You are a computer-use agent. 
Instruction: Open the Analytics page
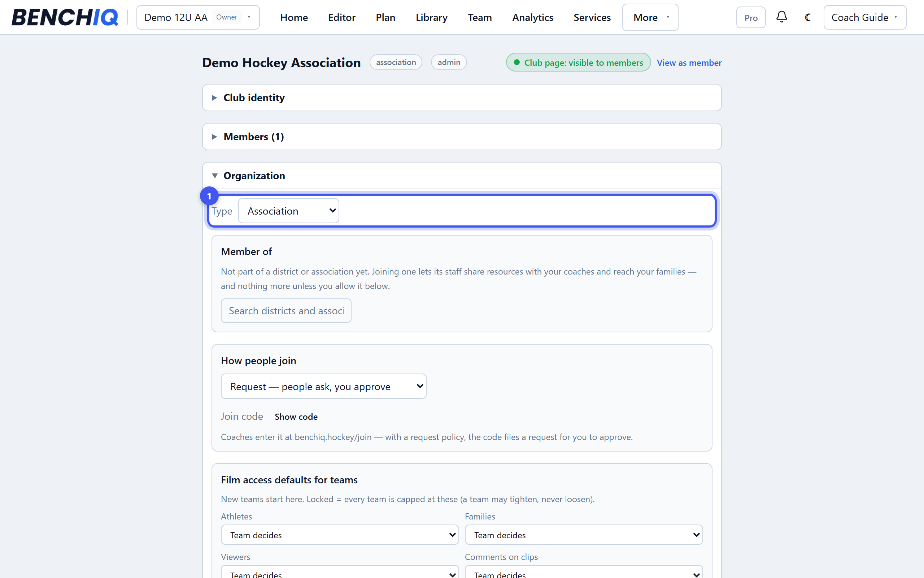[x=532, y=17]
